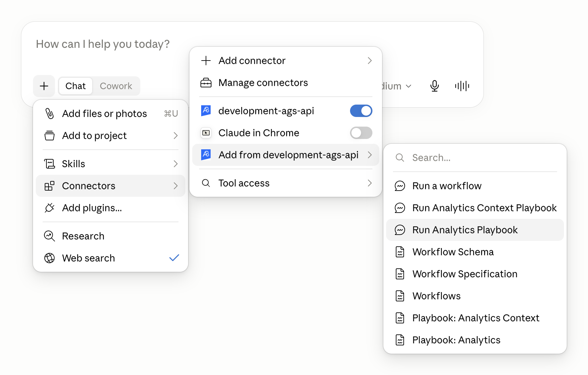588x375 pixels.
Task: Select the Web search label
Action: coord(88,258)
